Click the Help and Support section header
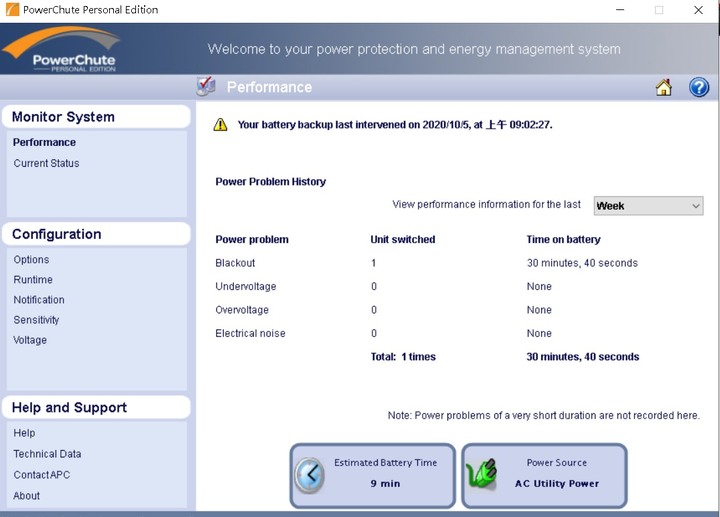 [x=96, y=407]
